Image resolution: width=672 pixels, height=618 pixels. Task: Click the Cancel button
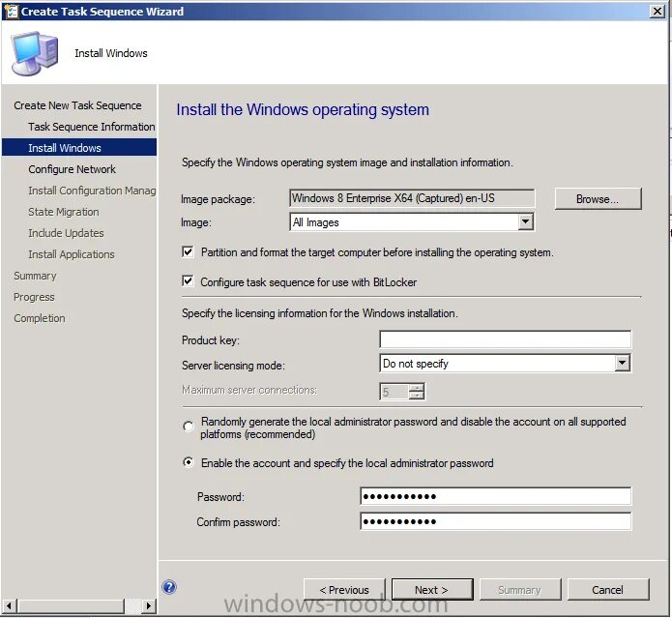[608, 590]
